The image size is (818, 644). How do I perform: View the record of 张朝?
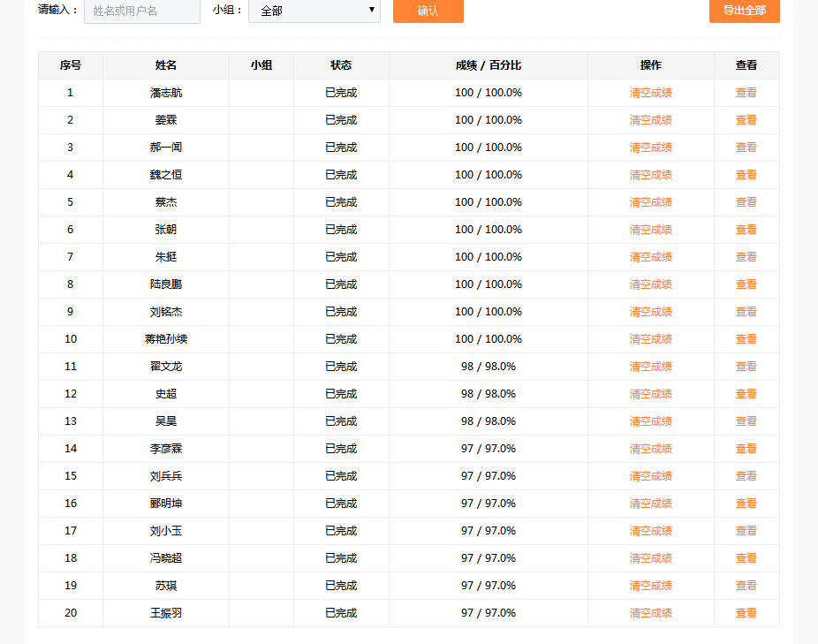tap(746, 230)
